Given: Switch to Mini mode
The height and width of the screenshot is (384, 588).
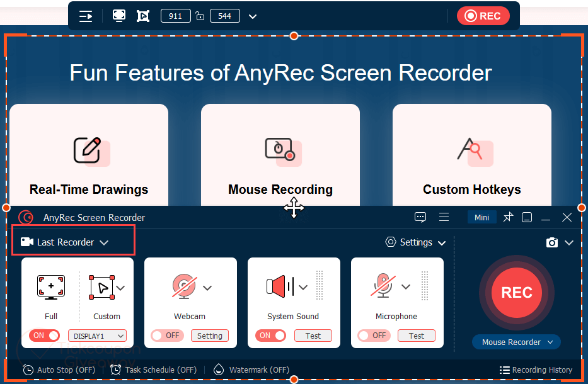Looking at the screenshot, I should pyautogui.click(x=482, y=217).
